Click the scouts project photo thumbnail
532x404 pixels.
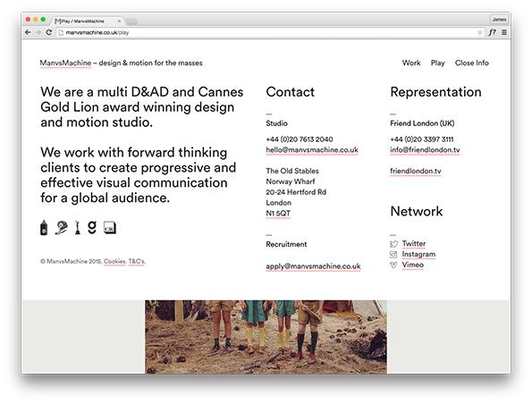266,337
